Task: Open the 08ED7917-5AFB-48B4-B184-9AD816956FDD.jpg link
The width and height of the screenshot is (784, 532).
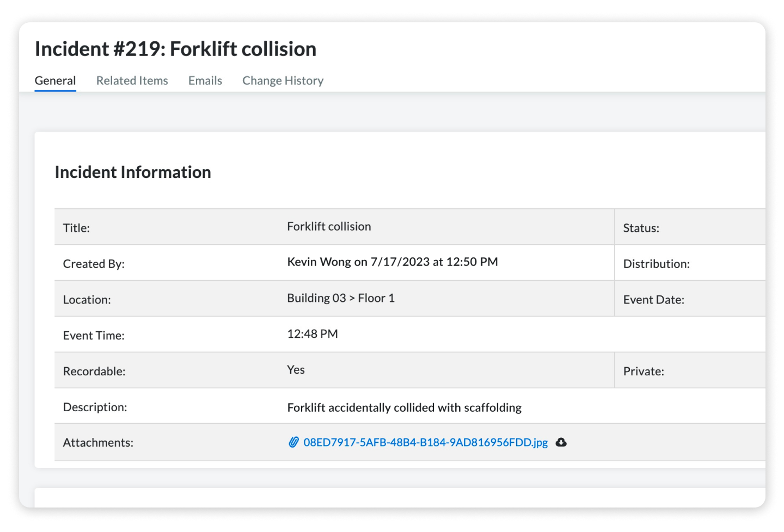Action: (x=426, y=442)
